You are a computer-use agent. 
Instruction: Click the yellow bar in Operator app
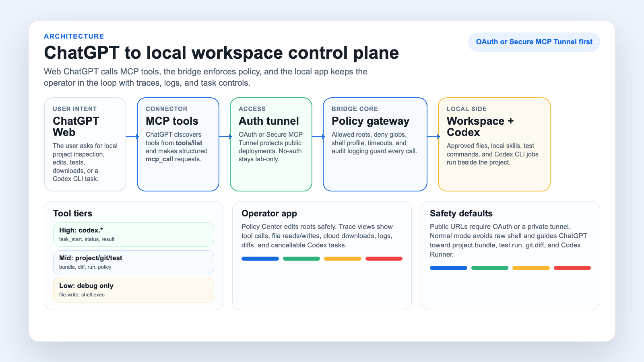point(343,259)
